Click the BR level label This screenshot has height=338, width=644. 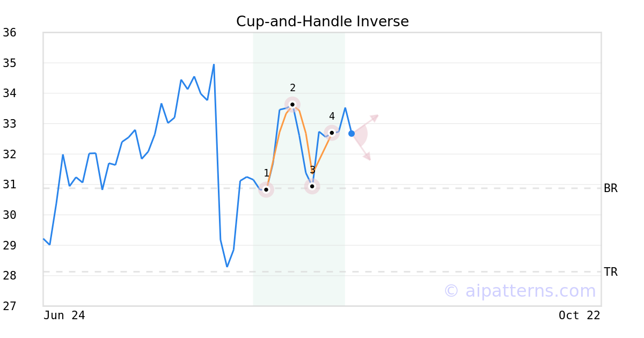pyautogui.click(x=611, y=188)
